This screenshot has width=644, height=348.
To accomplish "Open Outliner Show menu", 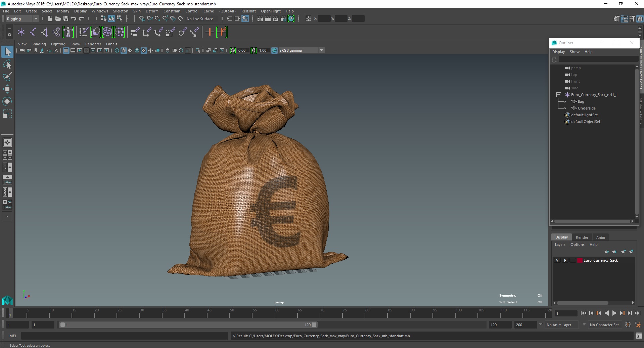I will click(x=574, y=52).
